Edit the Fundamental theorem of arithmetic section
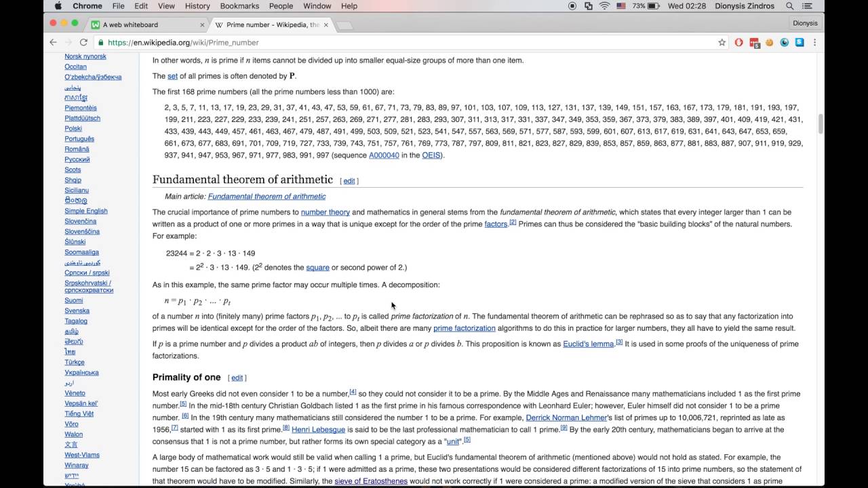868x488 pixels. pos(349,181)
